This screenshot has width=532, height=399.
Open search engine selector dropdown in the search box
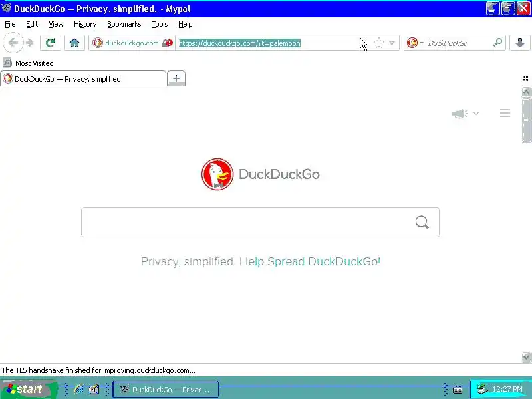point(422,43)
